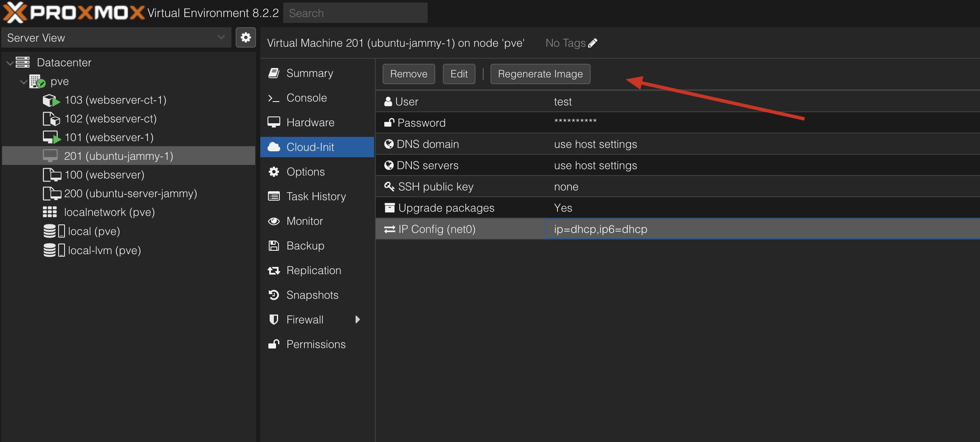Focus the Search field
This screenshot has height=442, width=980.
coord(355,13)
